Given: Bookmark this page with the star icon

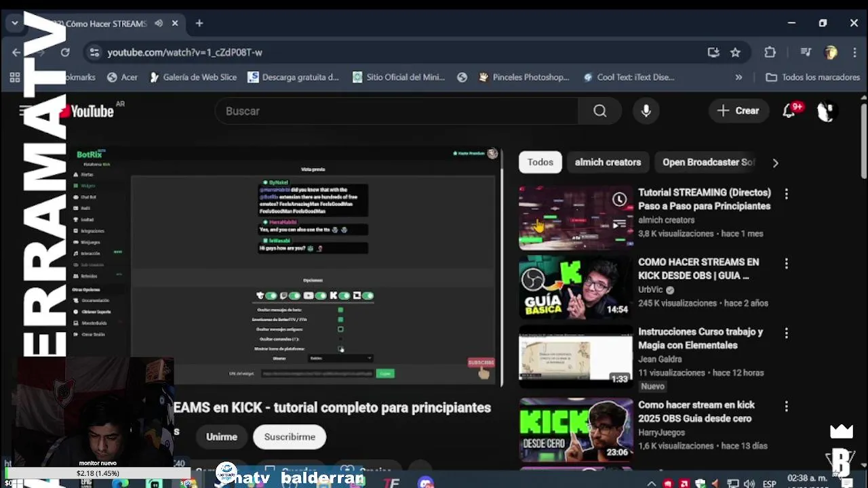Looking at the screenshot, I should (735, 52).
